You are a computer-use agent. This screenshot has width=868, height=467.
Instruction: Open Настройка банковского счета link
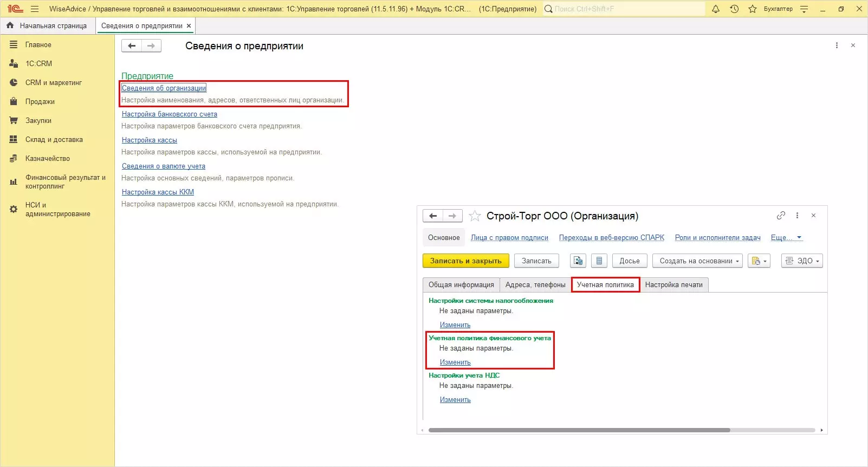click(x=169, y=114)
